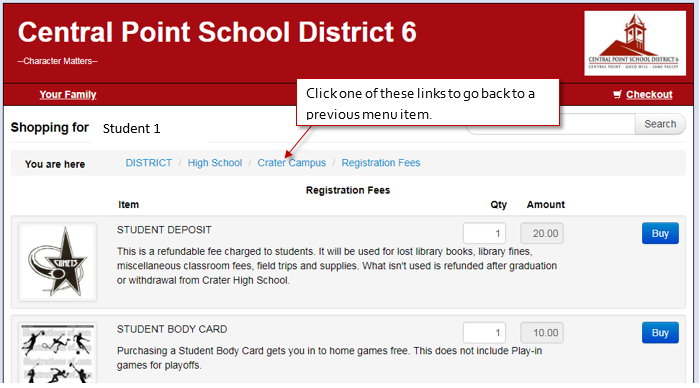
Task: Click the Student 1 name text
Action: click(x=131, y=129)
